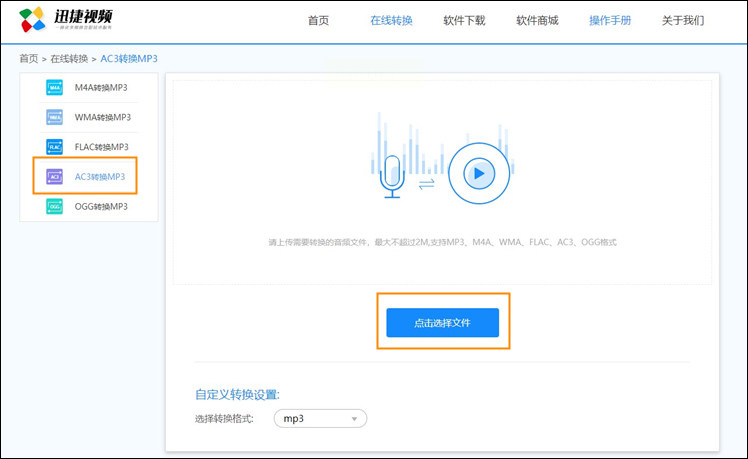Choose M4A转换MP3 text in sidebar
The width and height of the screenshot is (748, 459).
point(101,87)
